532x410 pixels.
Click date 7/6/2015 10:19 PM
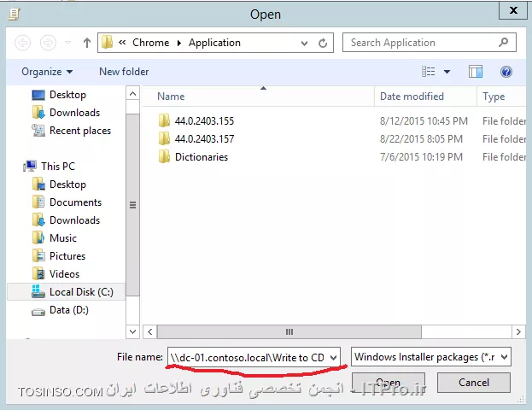pos(421,157)
